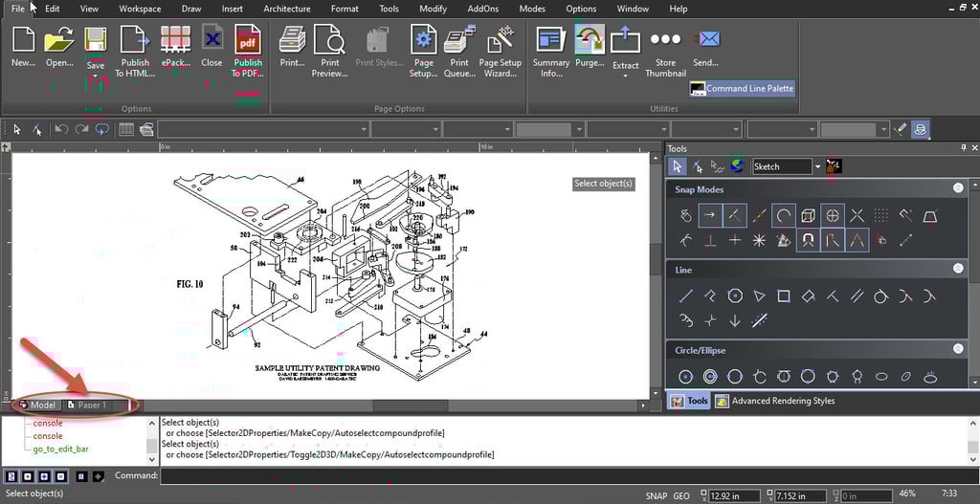The height and width of the screenshot is (504, 980).
Task: Open the AddOns menu
Action: pos(485,9)
